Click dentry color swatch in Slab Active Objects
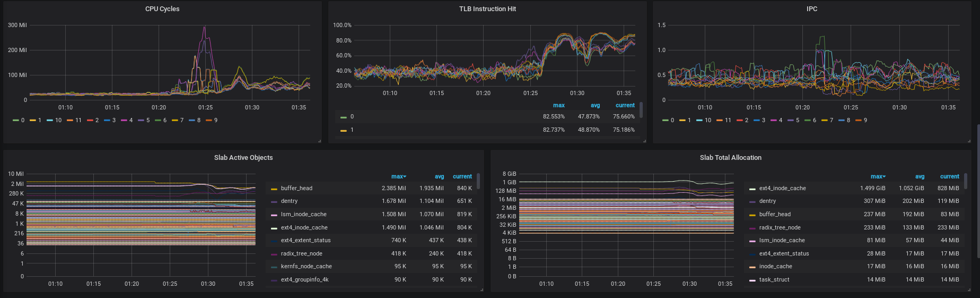Screen dimensions: 980x298 click(x=274, y=202)
